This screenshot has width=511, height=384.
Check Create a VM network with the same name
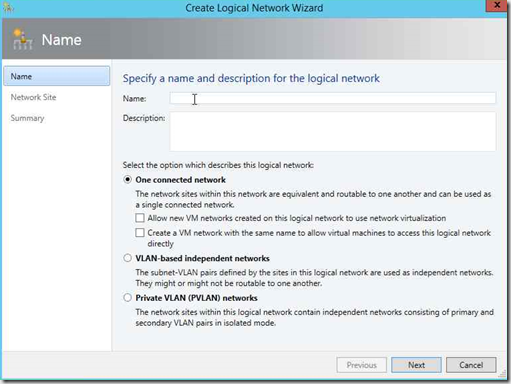coord(140,233)
